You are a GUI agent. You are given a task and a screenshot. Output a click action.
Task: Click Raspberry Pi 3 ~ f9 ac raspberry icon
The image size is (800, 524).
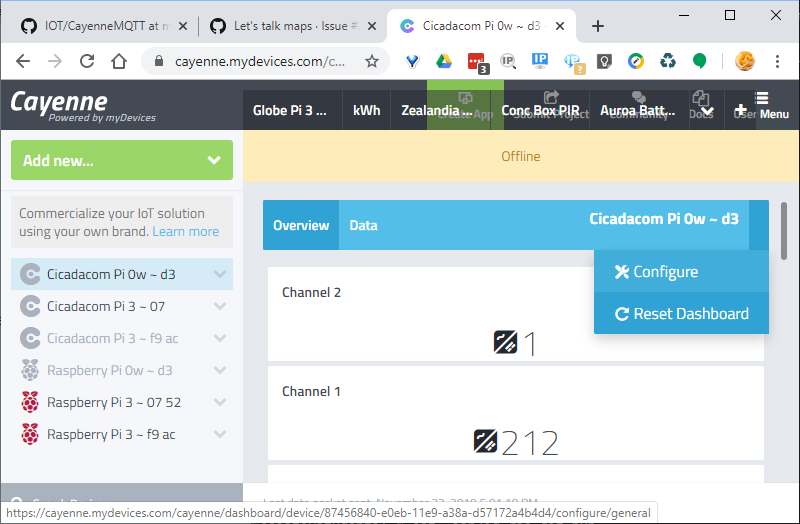30,434
